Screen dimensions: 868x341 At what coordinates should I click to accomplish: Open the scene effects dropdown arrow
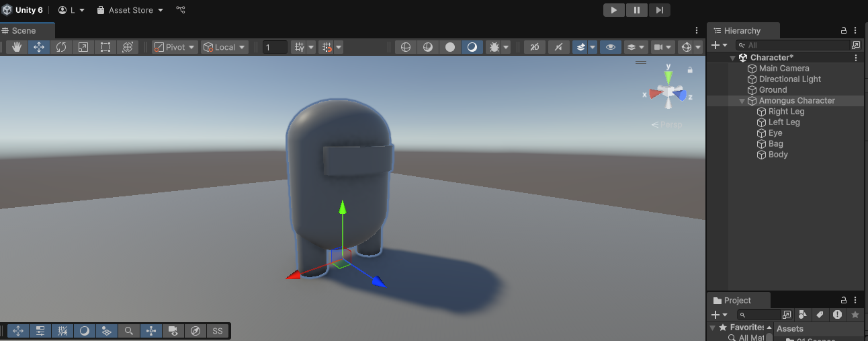[593, 47]
